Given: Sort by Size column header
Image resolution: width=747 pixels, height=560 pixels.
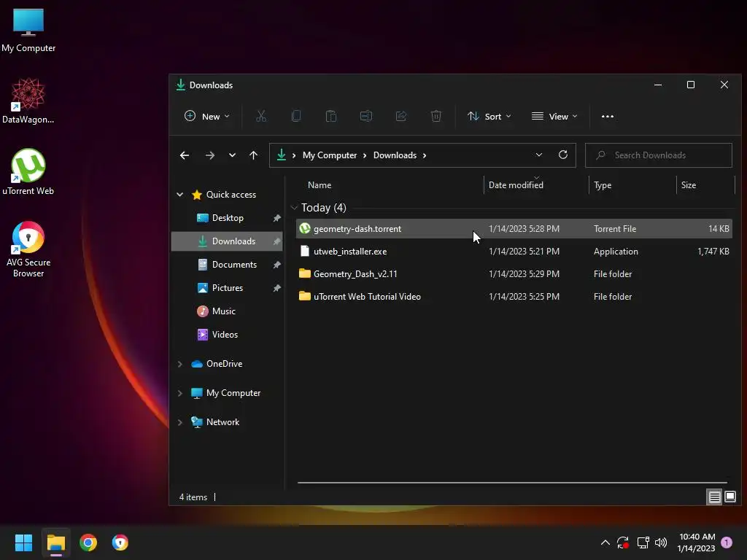Looking at the screenshot, I should 689,185.
